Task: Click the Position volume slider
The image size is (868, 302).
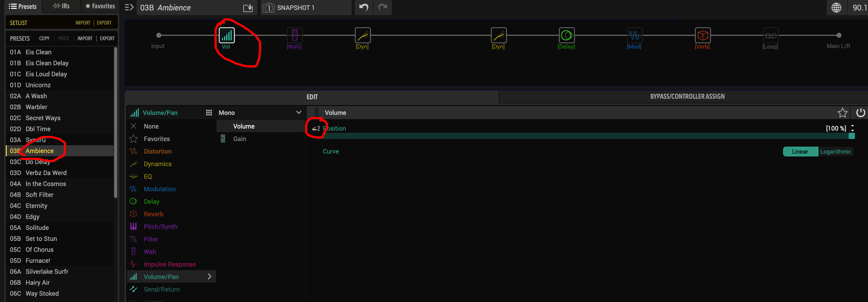Action: (x=586, y=136)
